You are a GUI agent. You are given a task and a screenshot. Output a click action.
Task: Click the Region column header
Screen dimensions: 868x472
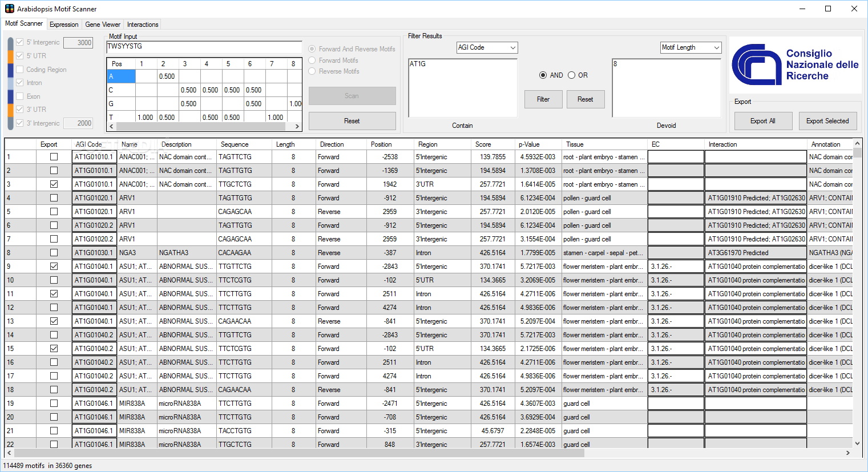coord(443,144)
